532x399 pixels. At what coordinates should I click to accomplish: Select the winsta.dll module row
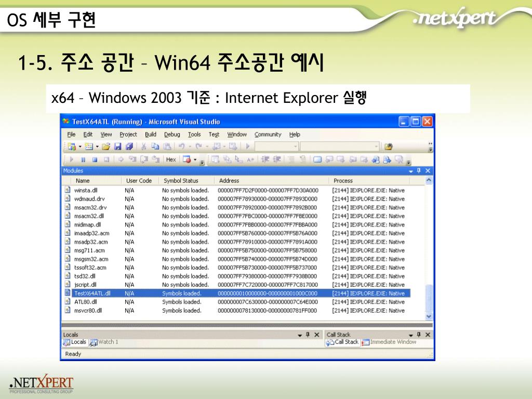point(237,190)
